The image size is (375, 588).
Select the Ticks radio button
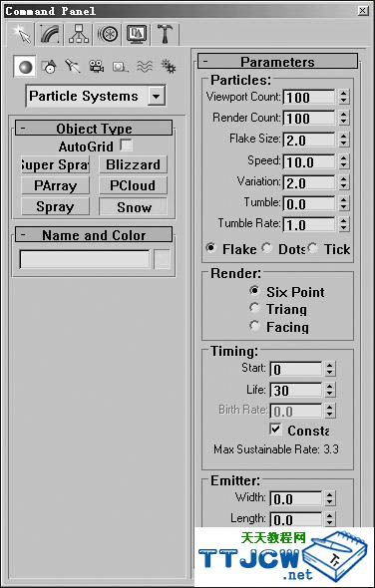point(313,248)
